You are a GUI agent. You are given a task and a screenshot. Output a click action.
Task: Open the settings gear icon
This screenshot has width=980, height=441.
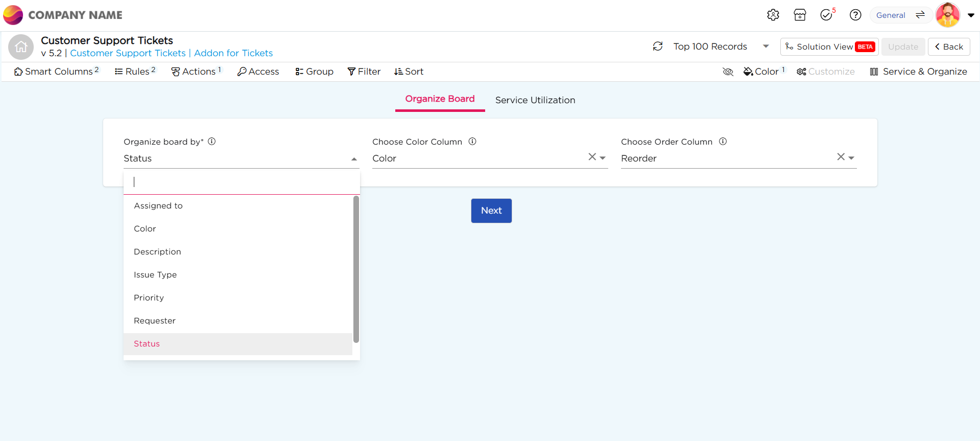click(773, 15)
